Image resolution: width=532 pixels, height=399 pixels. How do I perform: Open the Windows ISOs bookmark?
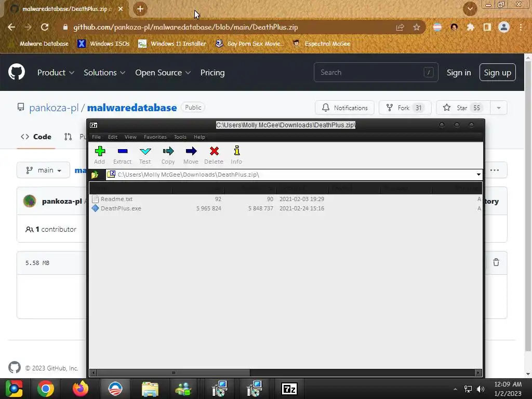coord(103,44)
